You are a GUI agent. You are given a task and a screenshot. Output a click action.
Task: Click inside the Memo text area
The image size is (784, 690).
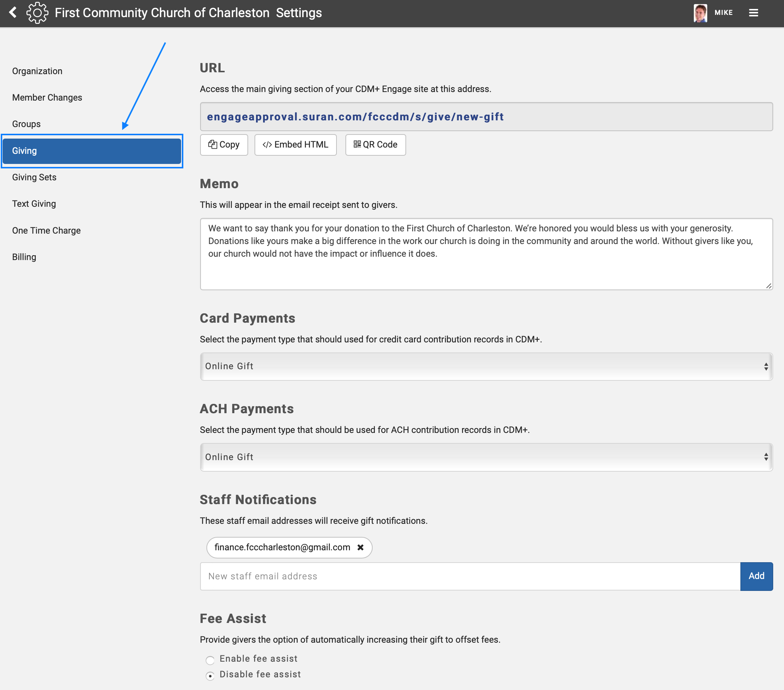click(x=486, y=269)
